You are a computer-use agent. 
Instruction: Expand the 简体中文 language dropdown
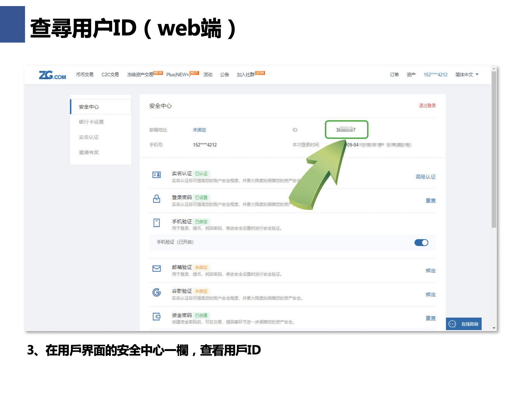tap(466, 75)
